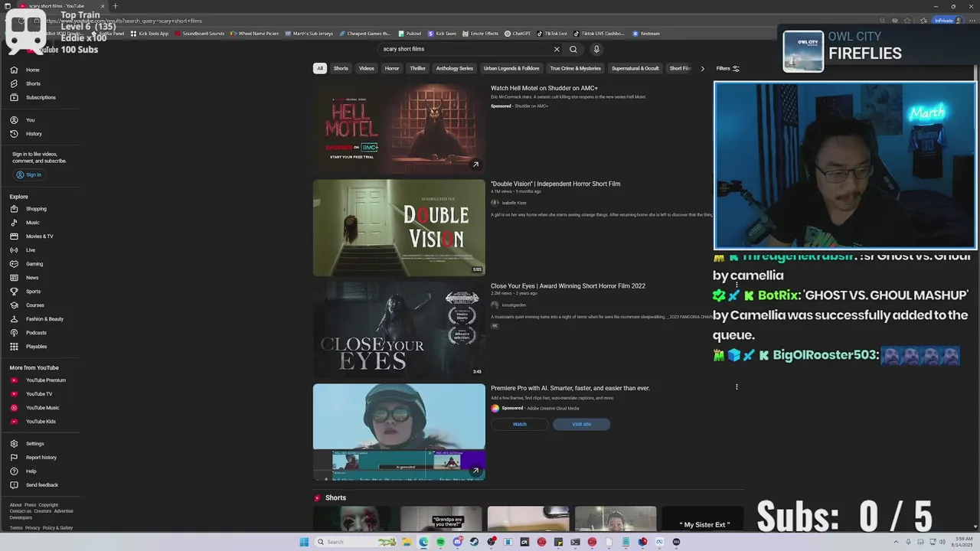Click Visit site on Premiere Pro ad
The width and height of the screenshot is (980, 551).
(581, 424)
